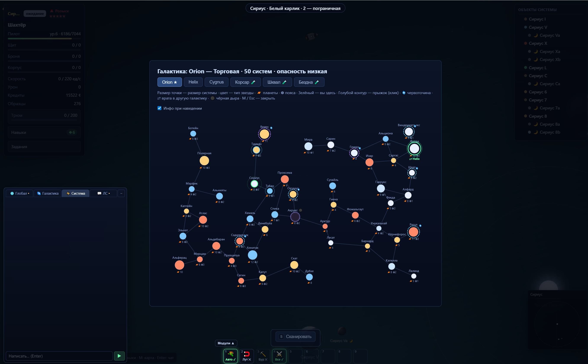This screenshot has width=588, height=364.
Task: Toggle the Авто module in slot 1
Action: pyautogui.click(x=230, y=356)
